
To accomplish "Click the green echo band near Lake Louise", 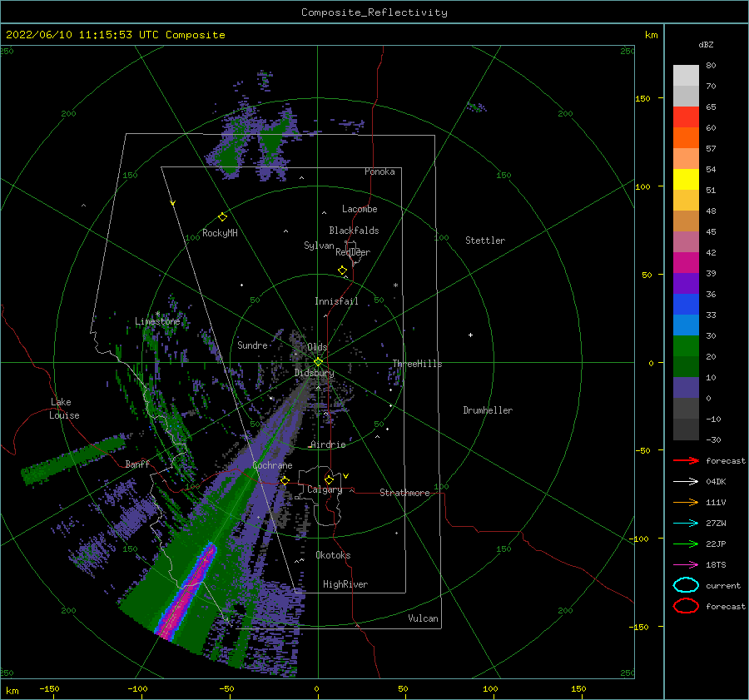I will click(73, 459).
